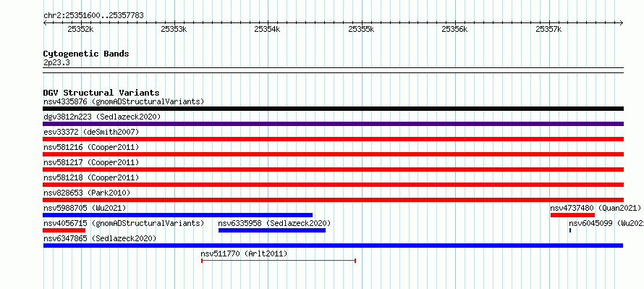Click the dgv3812n223 (Sedlazeck2020) label
Screen dimensions: 644x289
[x=102, y=117]
